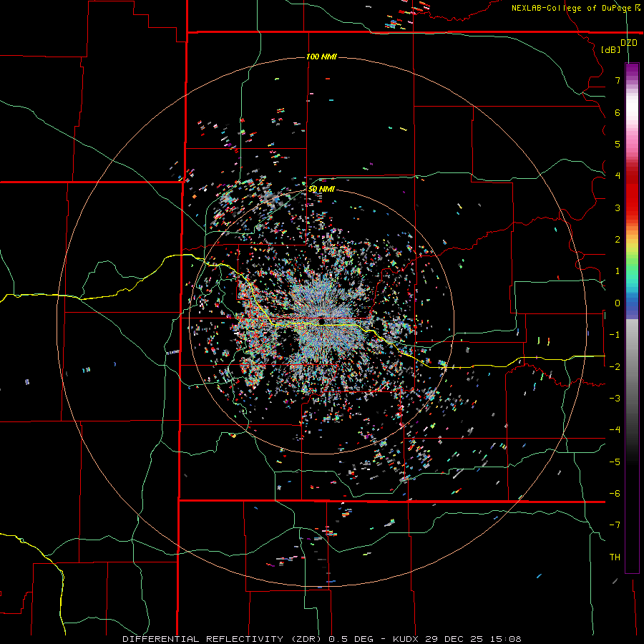This screenshot has height=644, width=644.
Task: Click the -5 value on the color scale
Action: click(615, 462)
